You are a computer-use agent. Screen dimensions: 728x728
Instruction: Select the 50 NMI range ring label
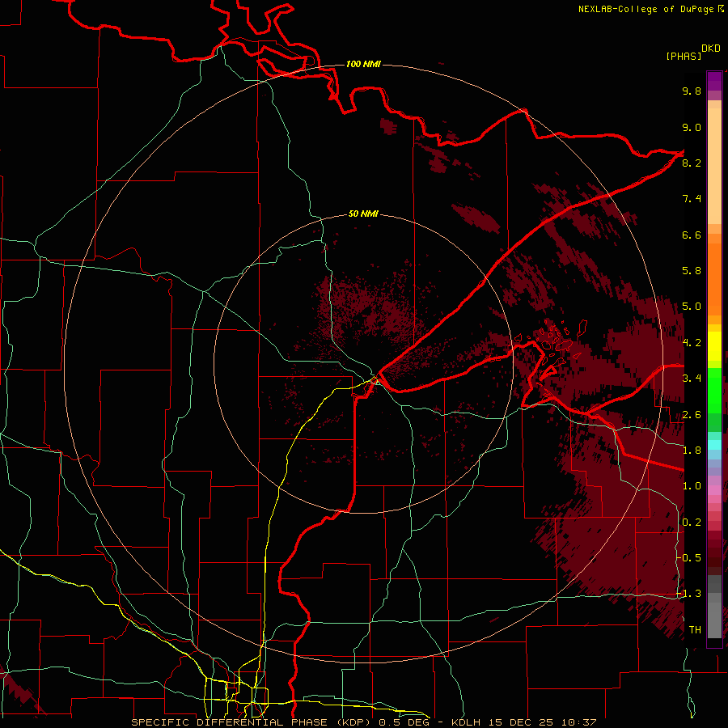(363, 214)
